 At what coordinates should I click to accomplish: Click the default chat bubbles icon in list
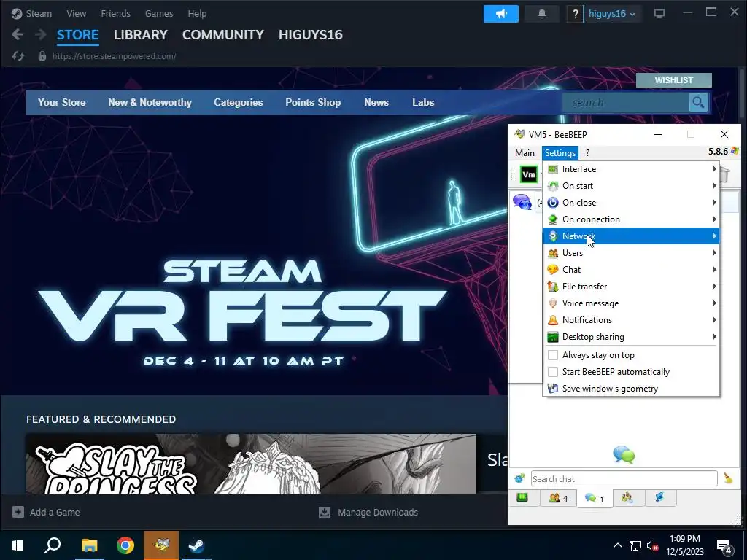click(x=522, y=202)
